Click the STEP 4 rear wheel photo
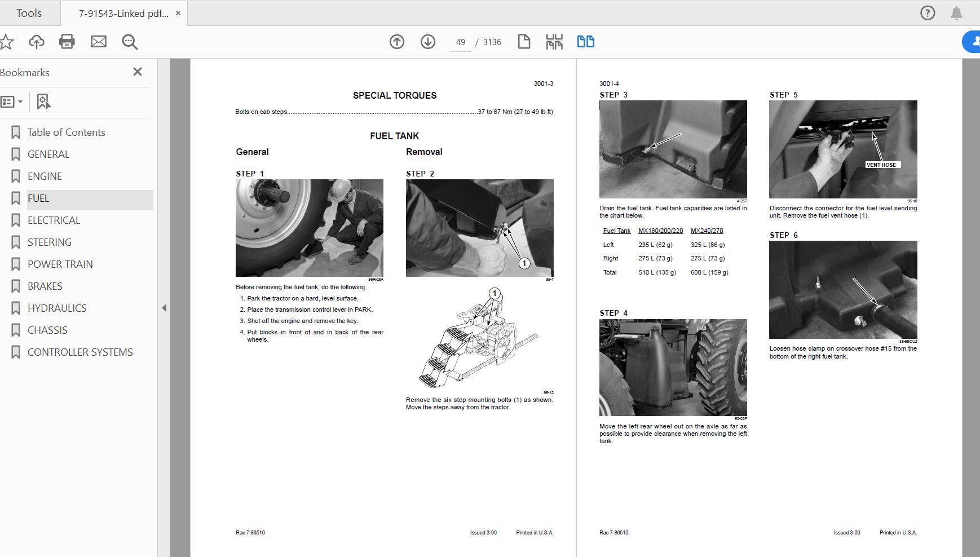The width and height of the screenshot is (980, 557). 673,368
